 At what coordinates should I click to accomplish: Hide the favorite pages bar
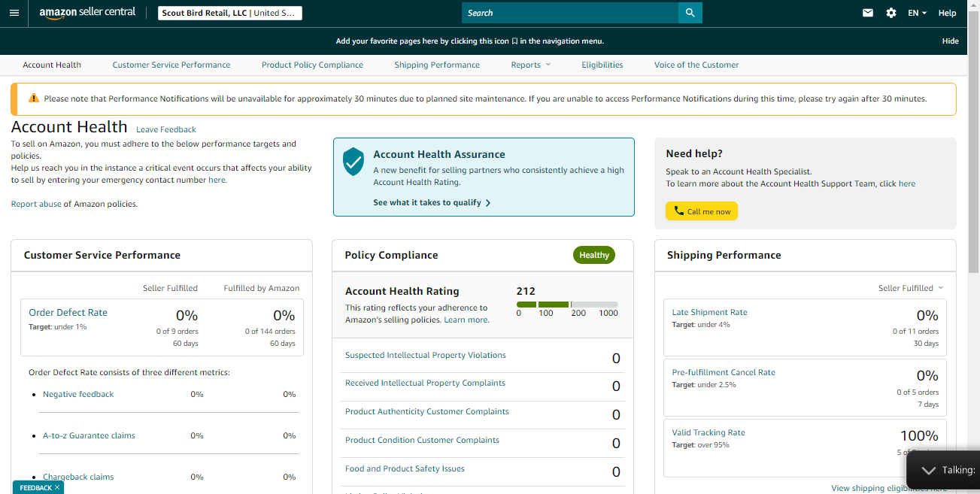[950, 41]
